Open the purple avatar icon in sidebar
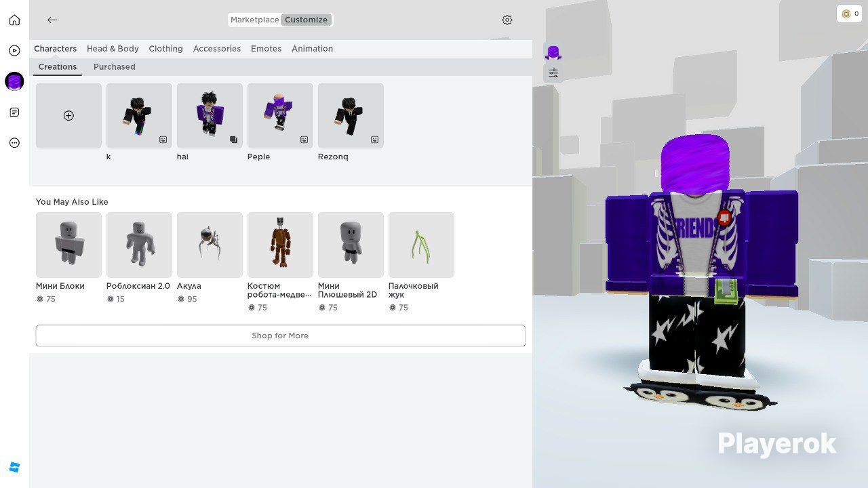Image resolution: width=868 pixels, height=488 pixels. pyautogui.click(x=14, y=81)
